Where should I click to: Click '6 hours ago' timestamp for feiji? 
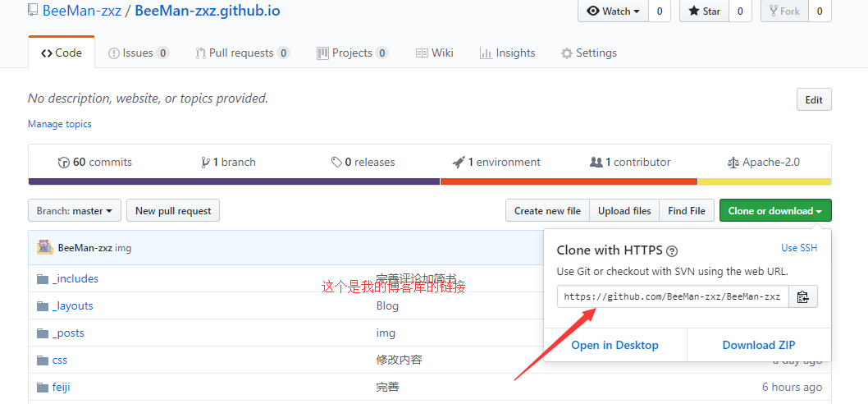[x=793, y=388]
